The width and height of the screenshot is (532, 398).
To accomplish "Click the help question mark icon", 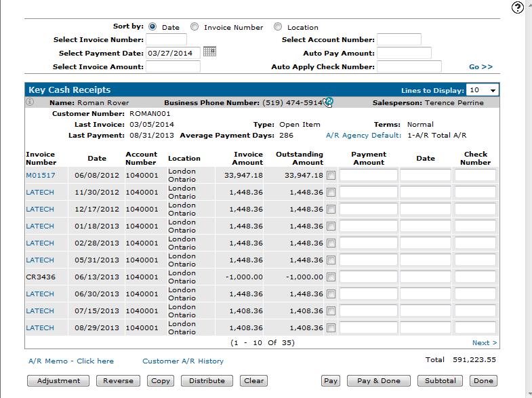I will point(518,7).
